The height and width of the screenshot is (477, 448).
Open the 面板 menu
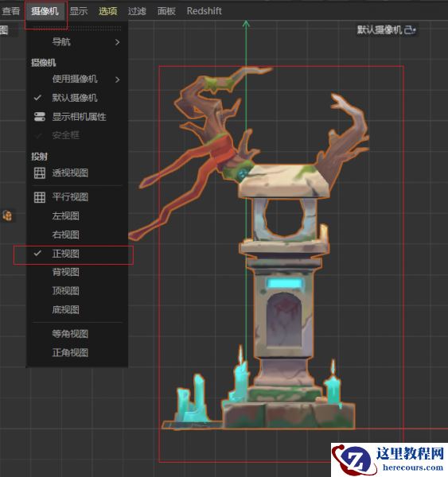point(166,11)
